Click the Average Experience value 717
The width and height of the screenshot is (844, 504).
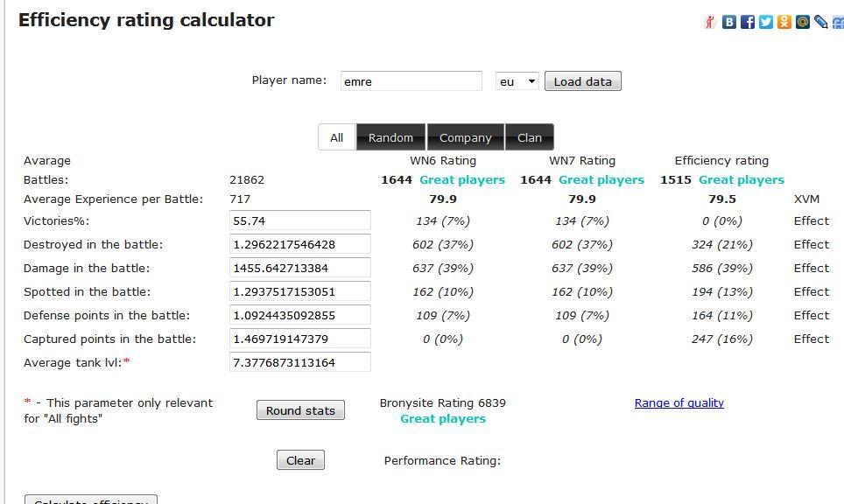point(240,199)
